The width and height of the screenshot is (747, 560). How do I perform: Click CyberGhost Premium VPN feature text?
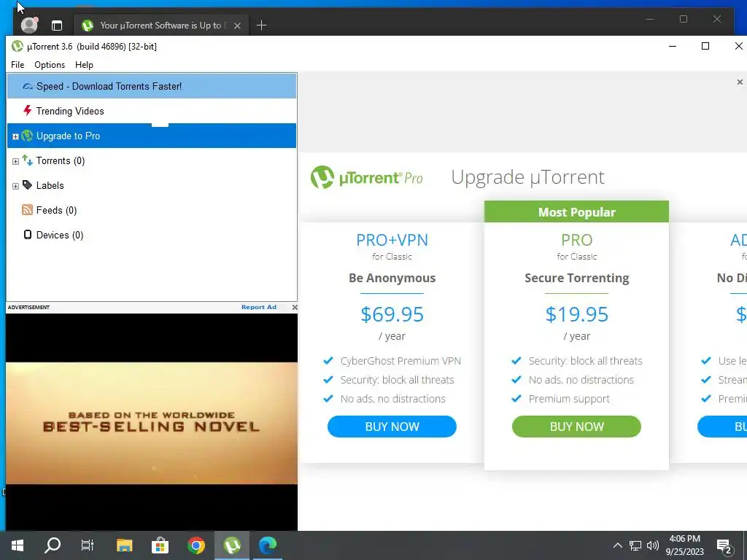(x=400, y=361)
